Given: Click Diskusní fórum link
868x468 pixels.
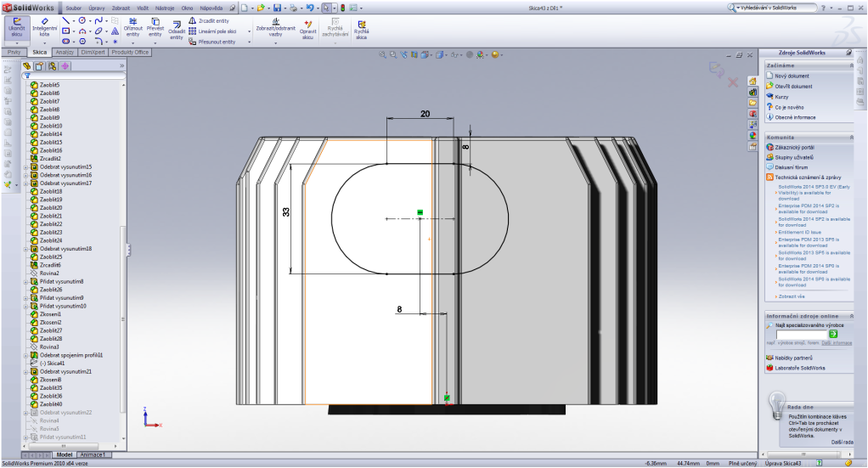Looking at the screenshot, I should point(791,167).
